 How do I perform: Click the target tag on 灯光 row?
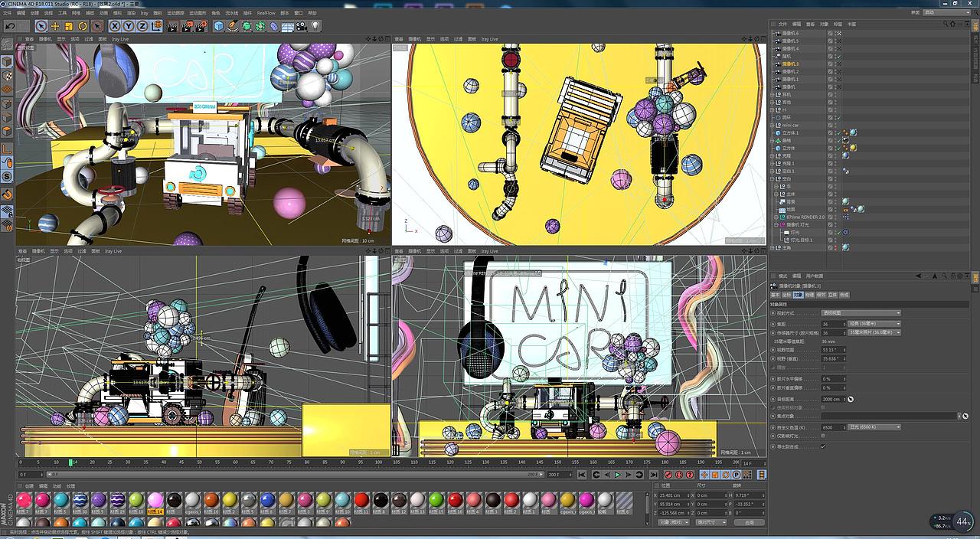[x=845, y=232]
